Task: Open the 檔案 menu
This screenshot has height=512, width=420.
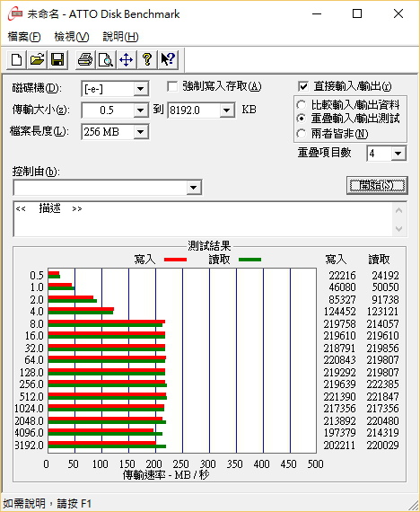Action: (24, 37)
